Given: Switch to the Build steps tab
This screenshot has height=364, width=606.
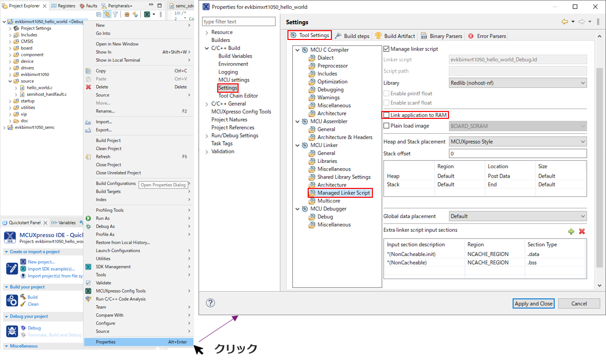Looking at the screenshot, I should click(x=352, y=36).
